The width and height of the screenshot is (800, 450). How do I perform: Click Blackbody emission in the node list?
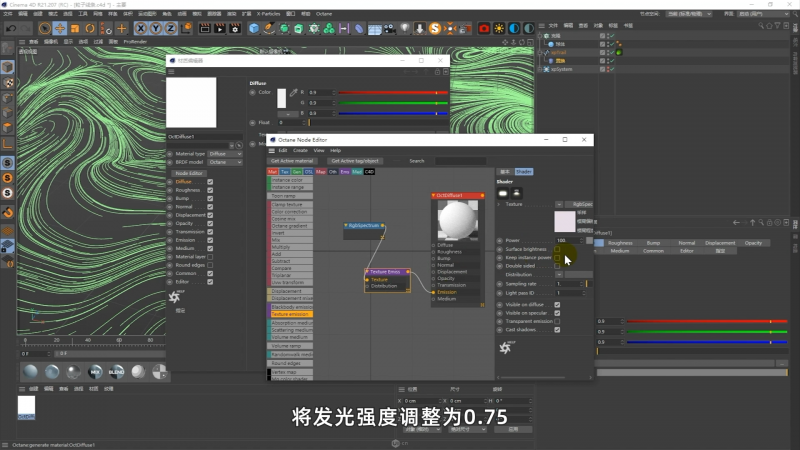point(290,307)
